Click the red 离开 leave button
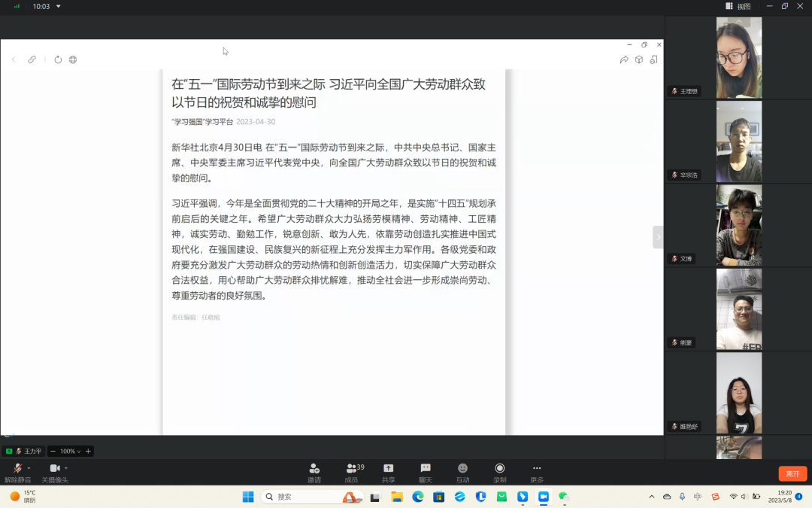812x508 pixels. (792, 473)
